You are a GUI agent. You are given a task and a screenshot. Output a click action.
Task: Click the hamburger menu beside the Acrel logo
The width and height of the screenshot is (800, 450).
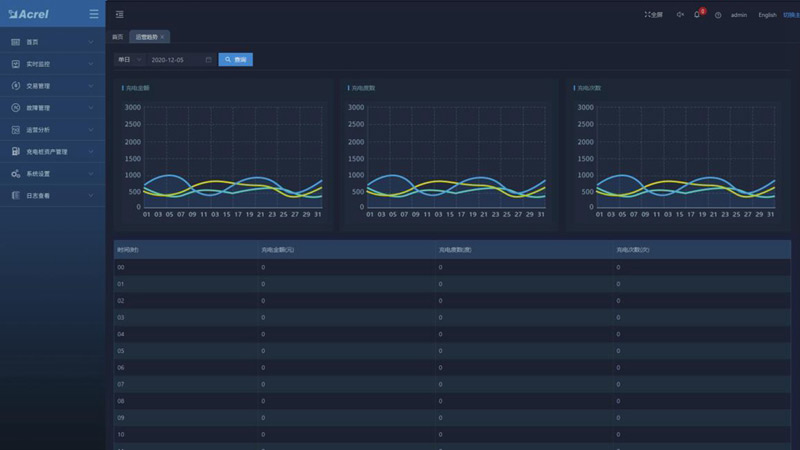(x=94, y=14)
